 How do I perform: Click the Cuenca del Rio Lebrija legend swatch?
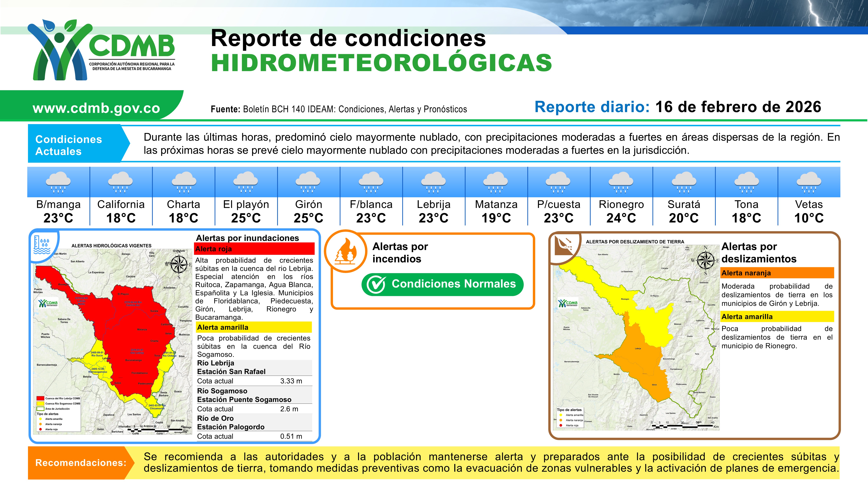(40, 398)
